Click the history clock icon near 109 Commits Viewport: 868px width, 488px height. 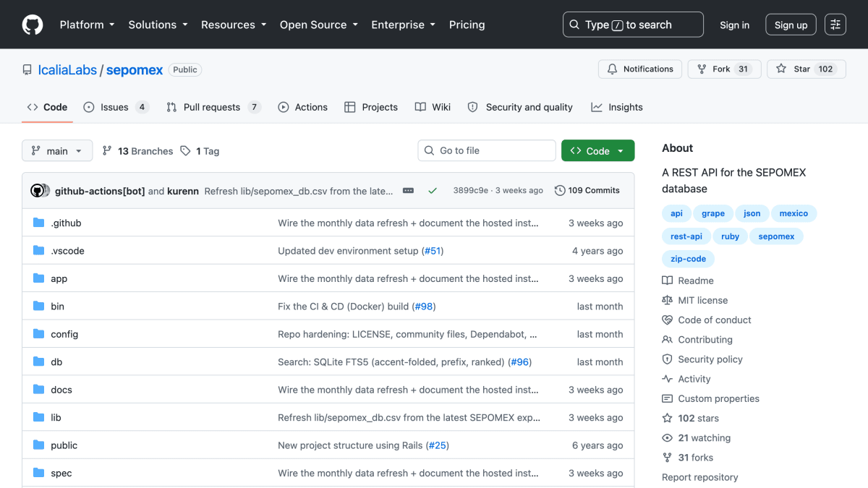point(560,191)
